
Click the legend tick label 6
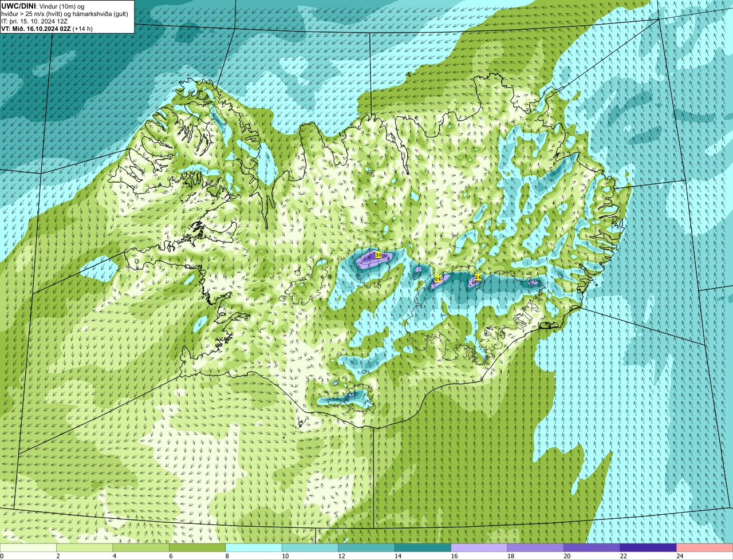171,555
